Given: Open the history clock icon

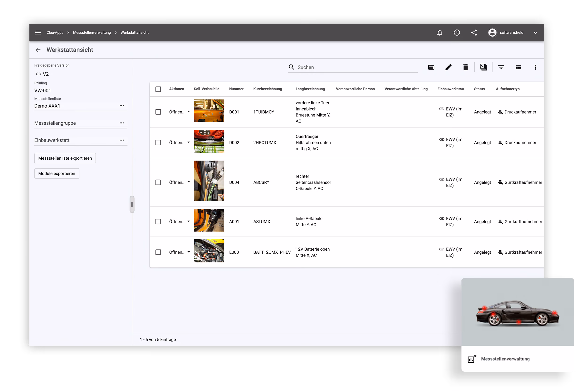Looking at the screenshot, I should point(457,32).
